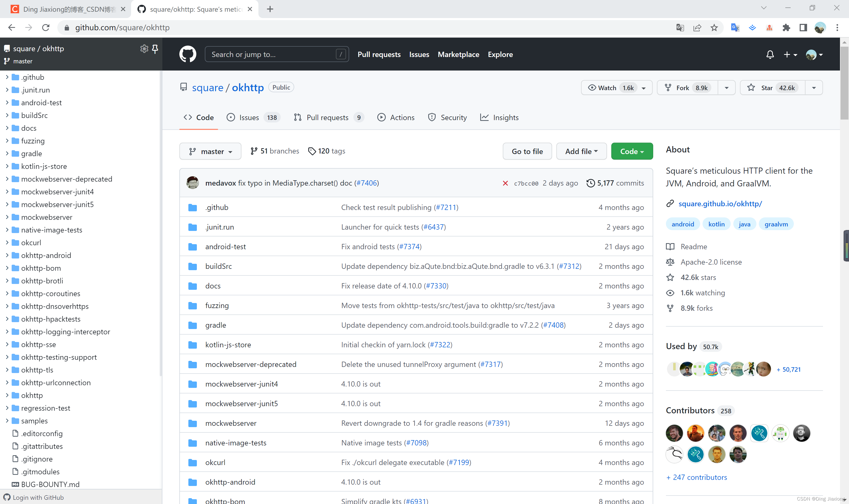Open the browser extensions puzzle icon

tap(786, 28)
